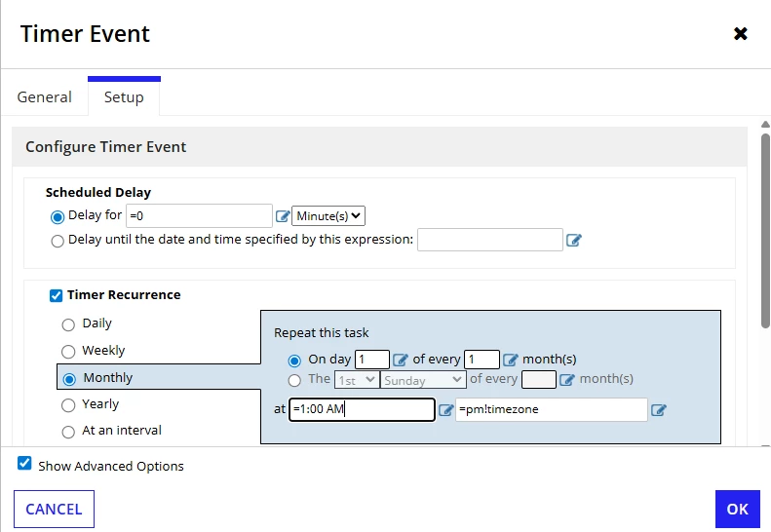Viewport: 771px width, 532px height.
Task: Open the Minute(s) unit dropdown
Action: tap(328, 216)
